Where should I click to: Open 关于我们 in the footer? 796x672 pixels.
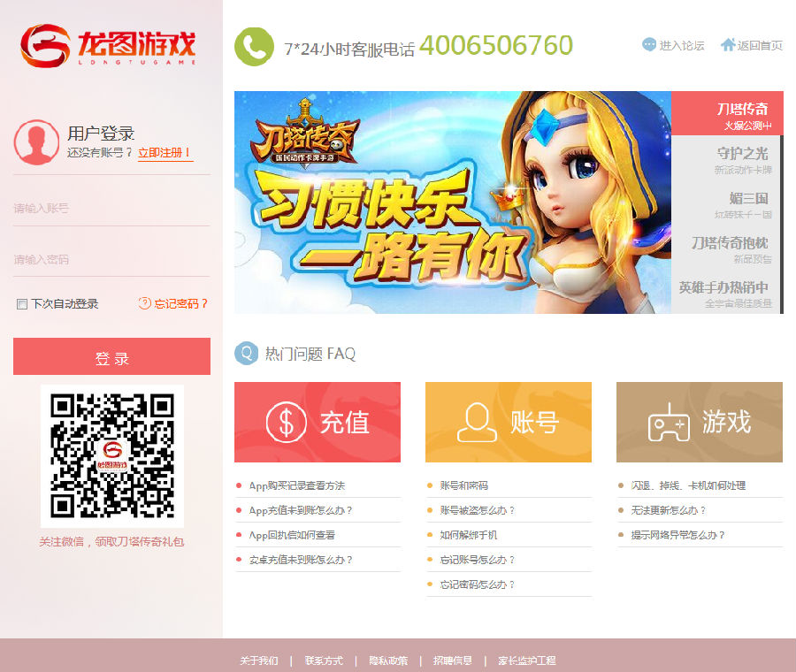pos(258,661)
